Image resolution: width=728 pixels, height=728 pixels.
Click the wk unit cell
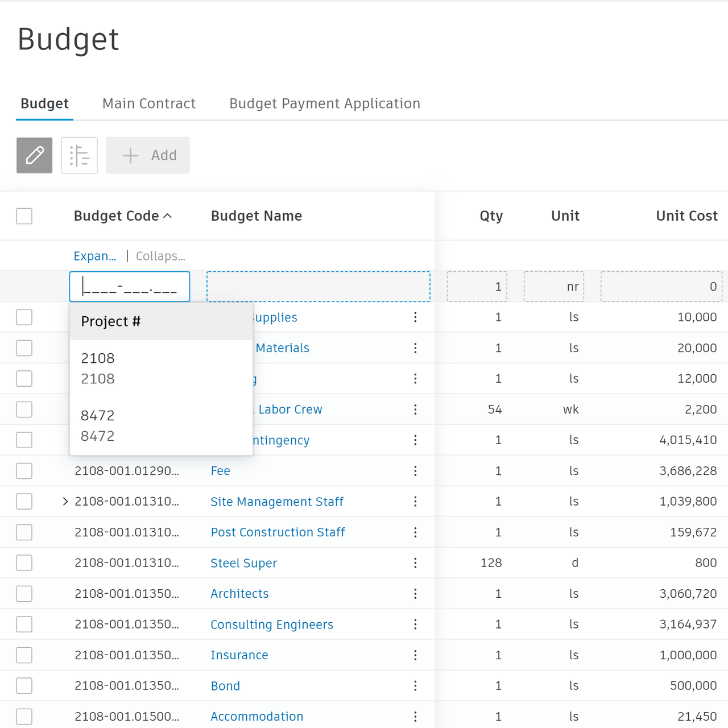coord(570,409)
